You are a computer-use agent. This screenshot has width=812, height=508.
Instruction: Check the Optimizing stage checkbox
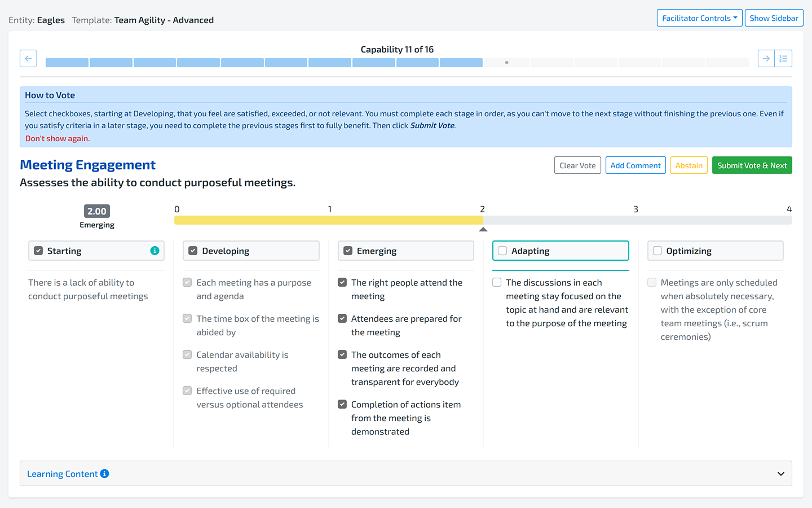pos(657,251)
